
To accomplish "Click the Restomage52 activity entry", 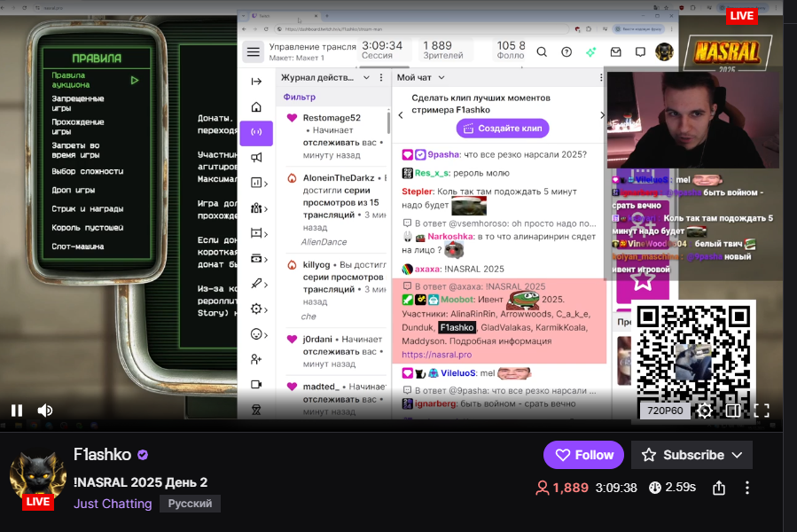I will click(335, 137).
